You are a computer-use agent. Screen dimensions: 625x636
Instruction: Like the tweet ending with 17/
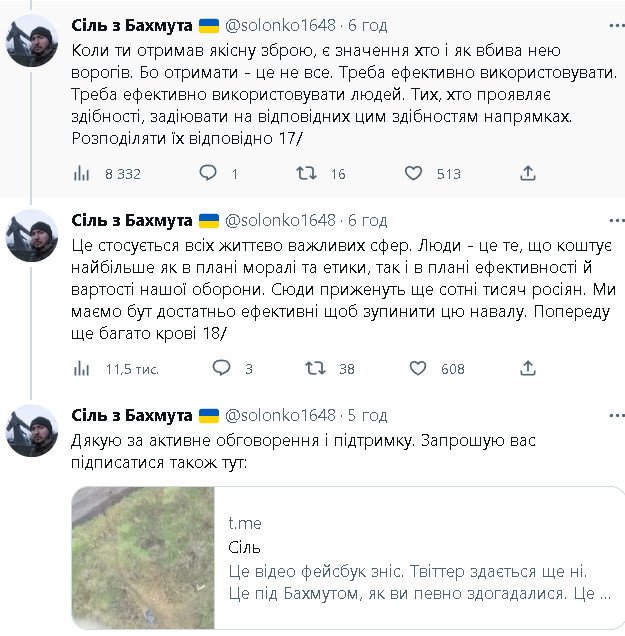tap(413, 173)
